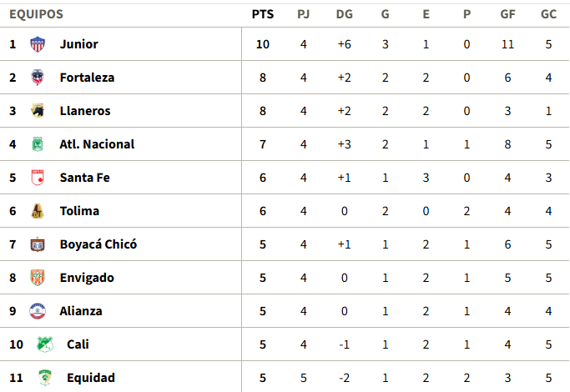This screenshot has width=570, height=392.
Task: Select Junior's 10 points cell
Action: tap(263, 44)
